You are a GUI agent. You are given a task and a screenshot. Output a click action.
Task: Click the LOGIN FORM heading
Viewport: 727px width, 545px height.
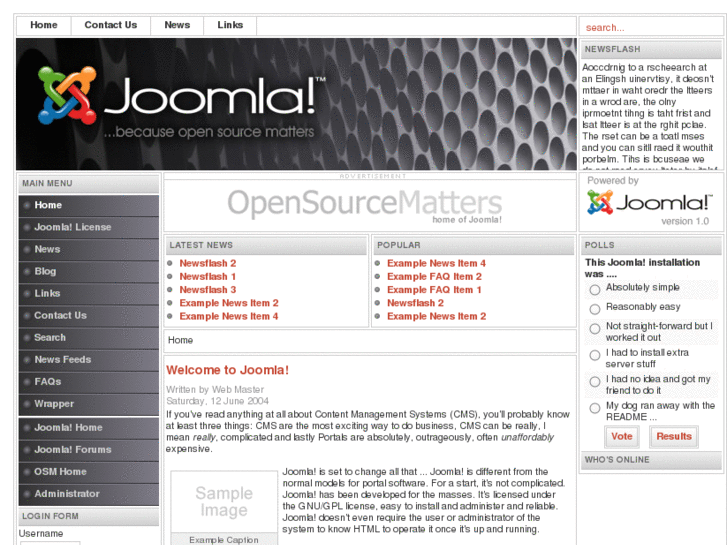89,516
